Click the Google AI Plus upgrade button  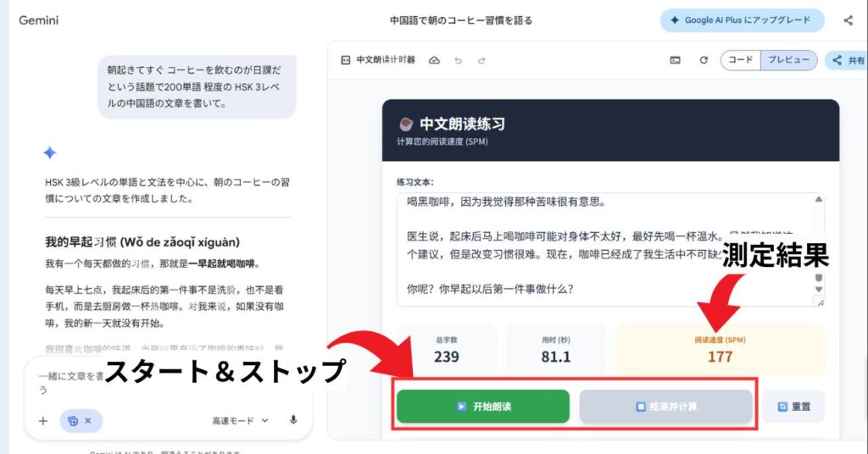[x=742, y=20]
